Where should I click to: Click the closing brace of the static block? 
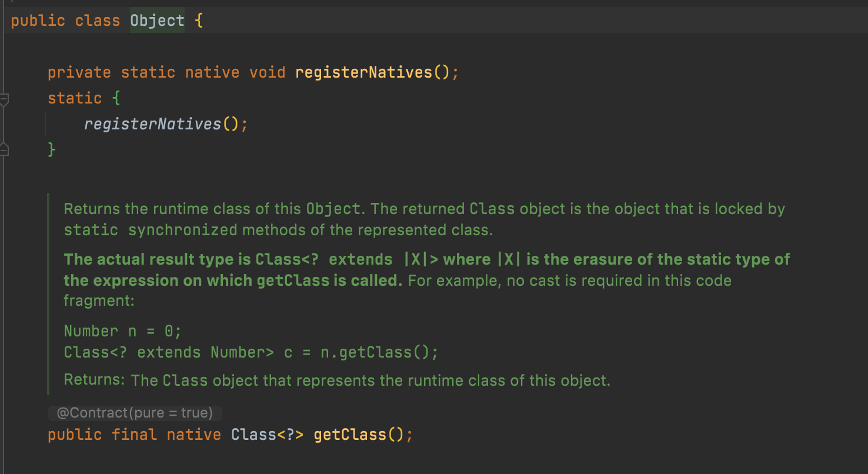click(52, 150)
